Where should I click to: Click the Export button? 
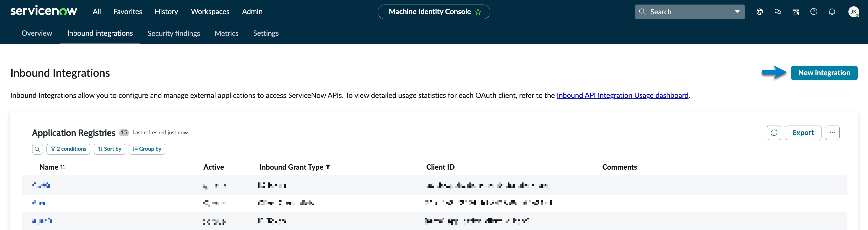(x=803, y=133)
